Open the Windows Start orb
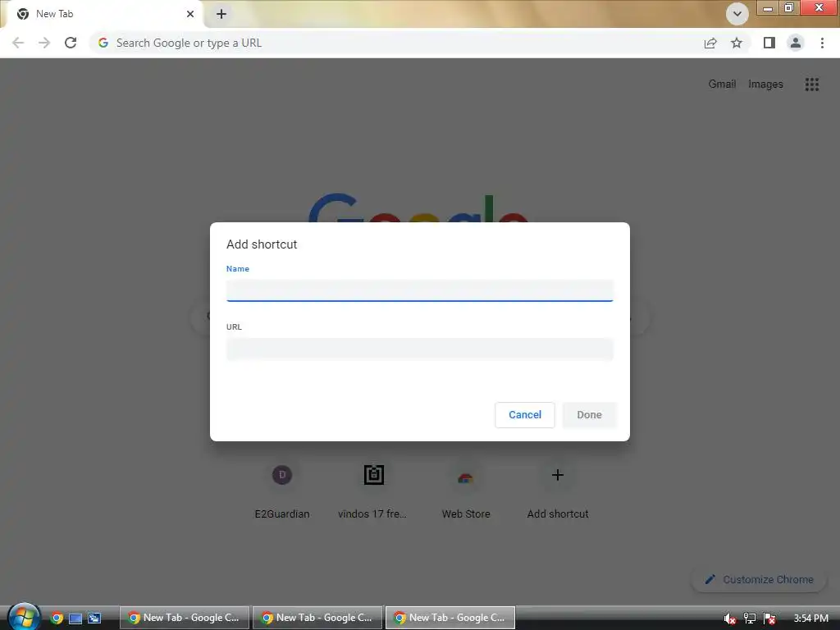The image size is (840, 630). (24, 617)
